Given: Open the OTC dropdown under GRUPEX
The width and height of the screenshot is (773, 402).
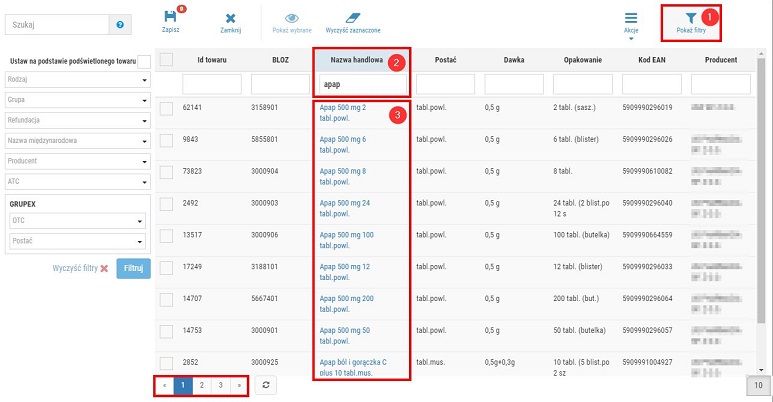Looking at the screenshot, I should pyautogui.click(x=77, y=221).
